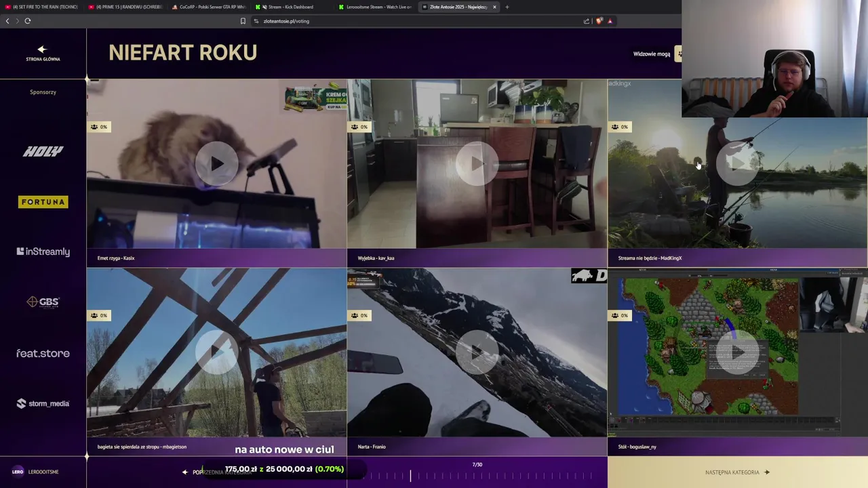Click the 0% votes badge on MadKingX clip
Screen dimensions: 868x488
point(620,127)
